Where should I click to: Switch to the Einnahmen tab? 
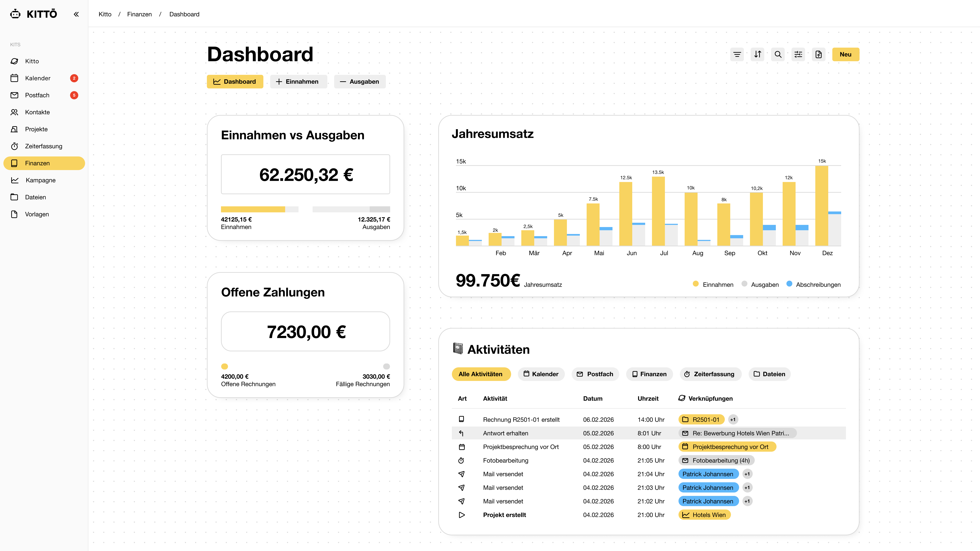pyautogui.click(x=298, y=81)
